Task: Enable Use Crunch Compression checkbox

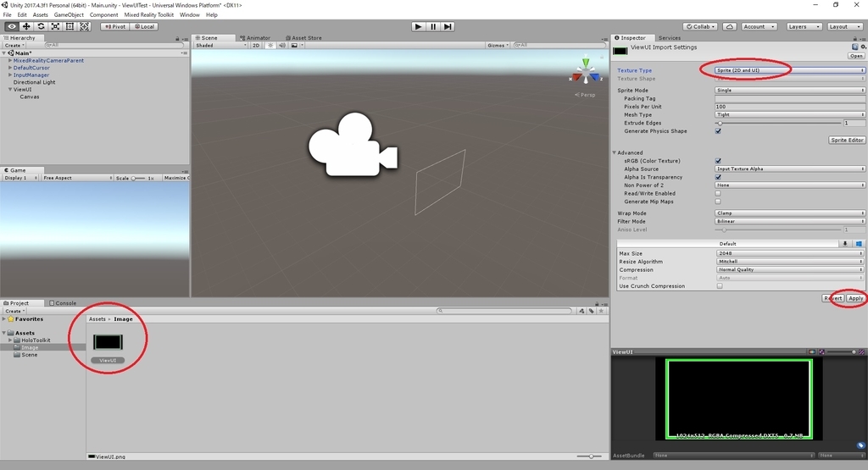Action: [x=720, y=286]
